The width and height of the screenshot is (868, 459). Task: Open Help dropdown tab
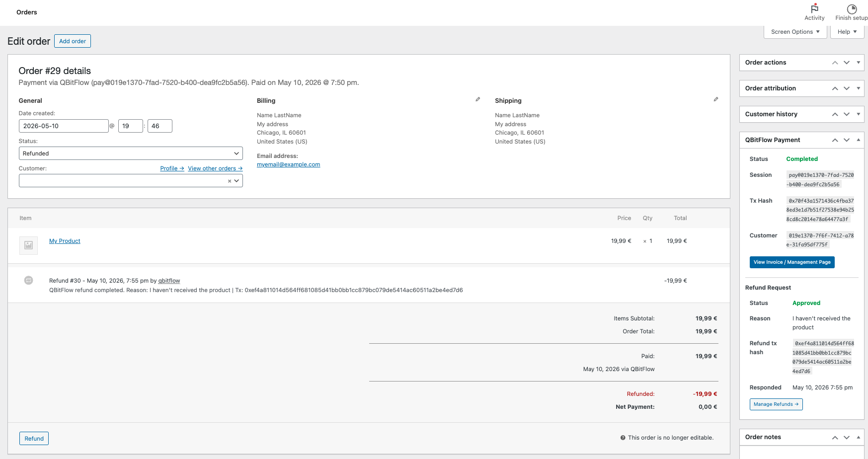[x=847, y=32]
